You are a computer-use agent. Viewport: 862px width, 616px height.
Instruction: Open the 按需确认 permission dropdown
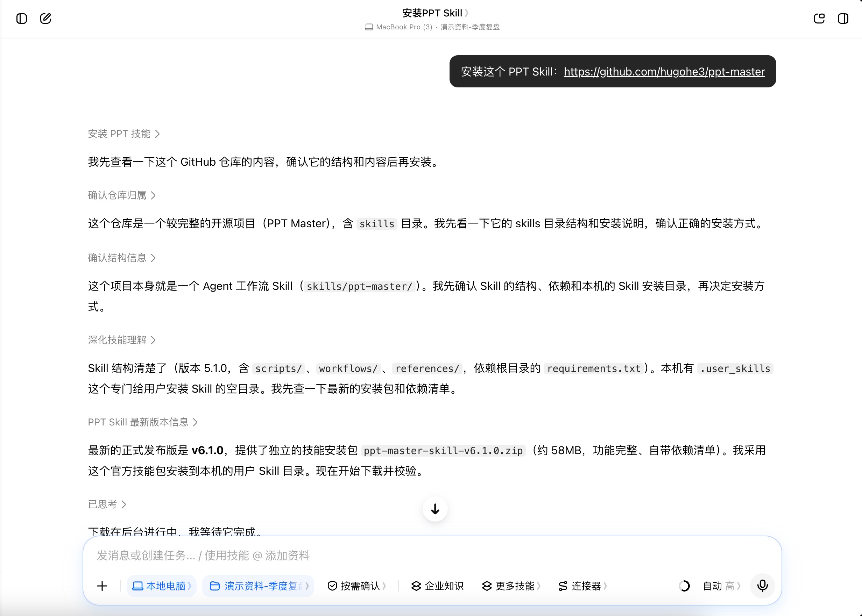(x=357, y=586)
